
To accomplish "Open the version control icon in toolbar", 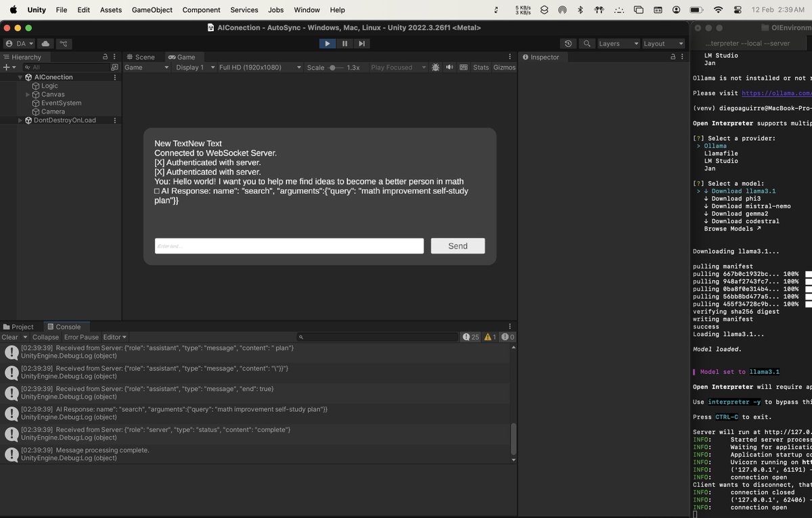I will coord(64,44).
